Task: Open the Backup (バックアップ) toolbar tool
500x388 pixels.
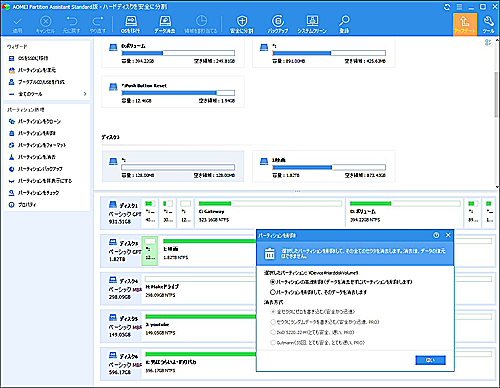Action: coord(278,24)
